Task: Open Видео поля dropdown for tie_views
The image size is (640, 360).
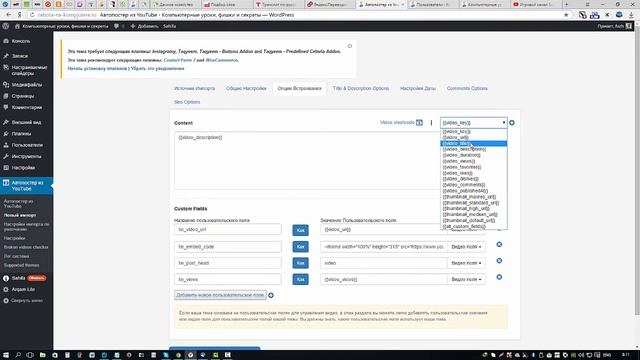Action: (x=466, y=280)
